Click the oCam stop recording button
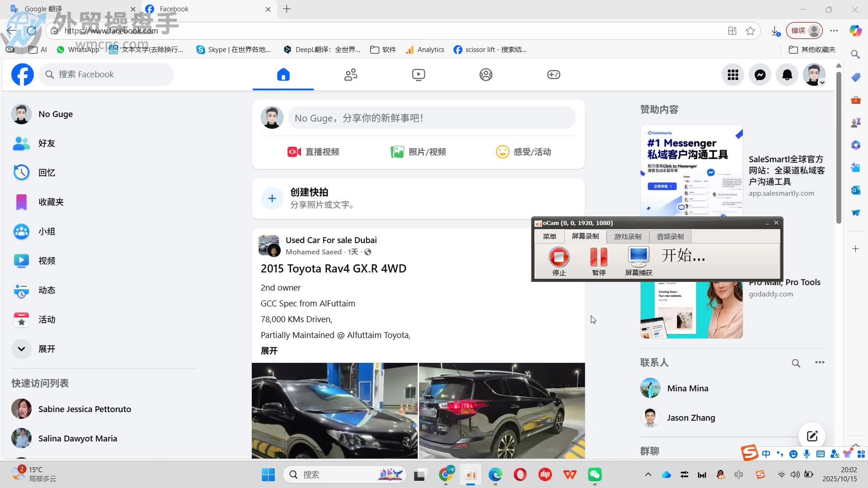 [x=559, y=258]
